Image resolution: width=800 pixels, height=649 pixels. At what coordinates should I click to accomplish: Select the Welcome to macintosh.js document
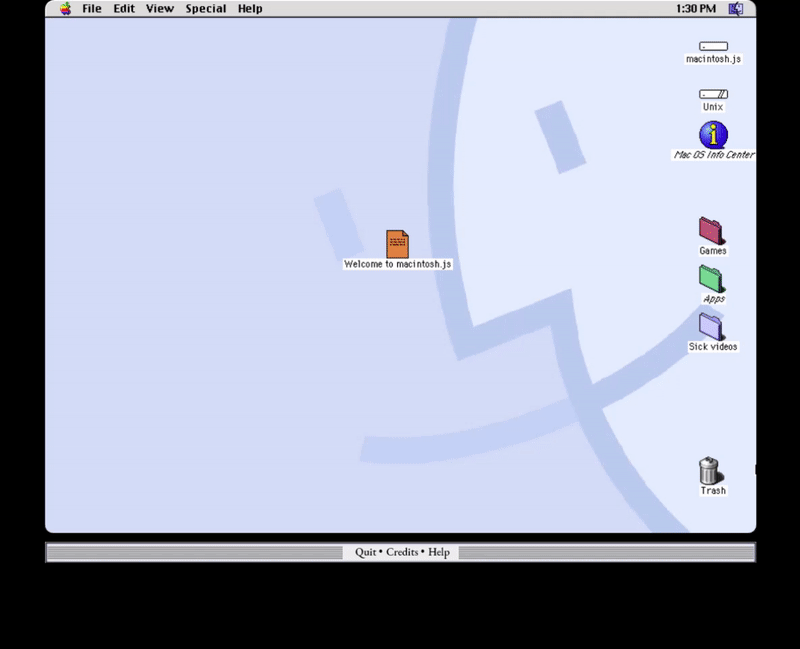(x=397, y=244)
